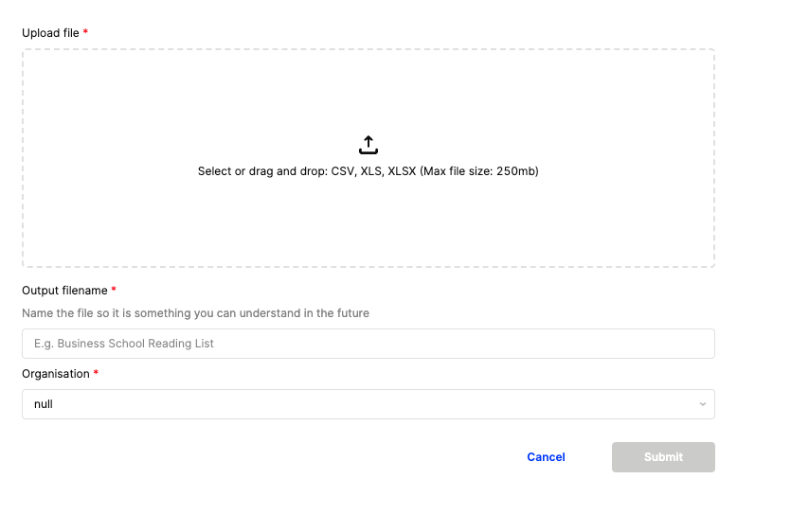Screen dimensions: 791x532
Task: Expand the Organisation select showing null
Action: 369,404
